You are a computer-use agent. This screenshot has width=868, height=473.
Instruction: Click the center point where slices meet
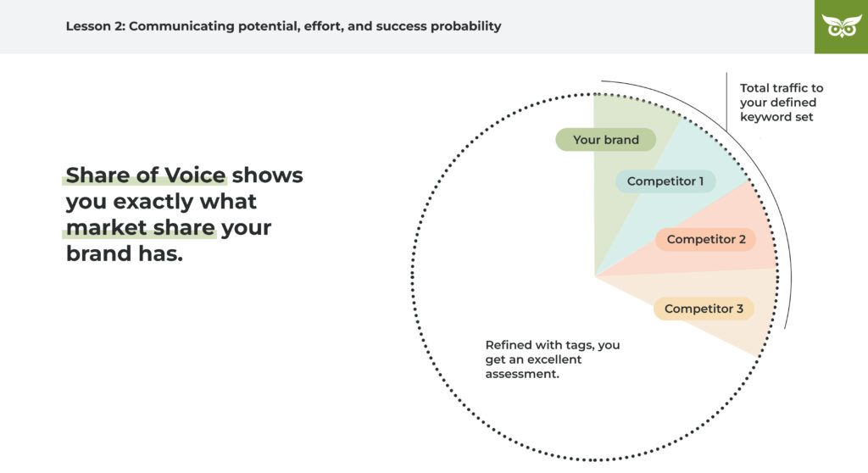pyautogui.click(x=595, y=276)
